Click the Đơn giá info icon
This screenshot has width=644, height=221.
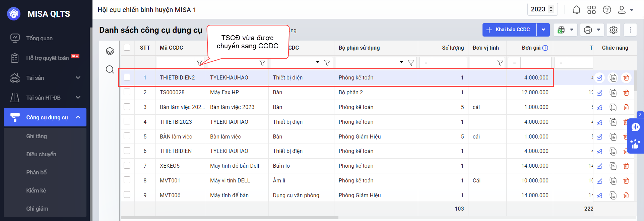pos(545,48)
